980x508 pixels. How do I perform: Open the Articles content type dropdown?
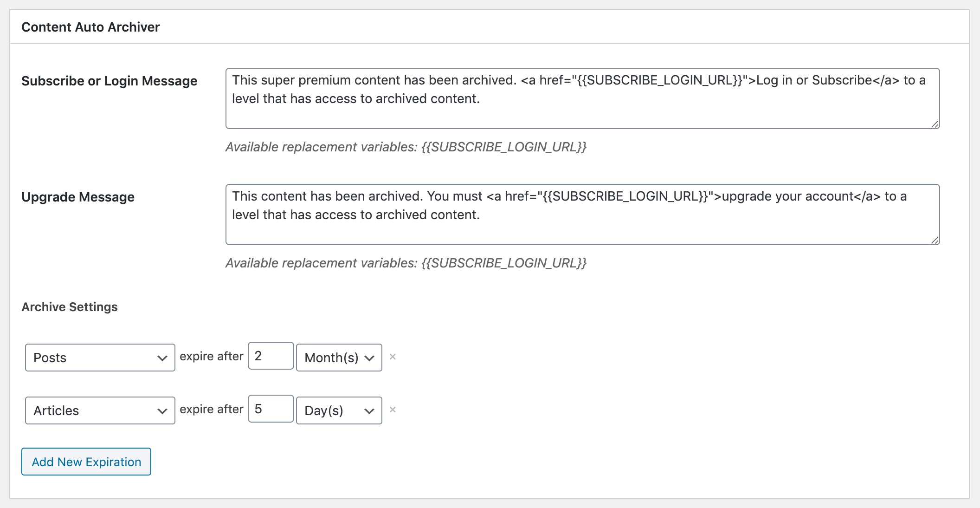(100, 410)
